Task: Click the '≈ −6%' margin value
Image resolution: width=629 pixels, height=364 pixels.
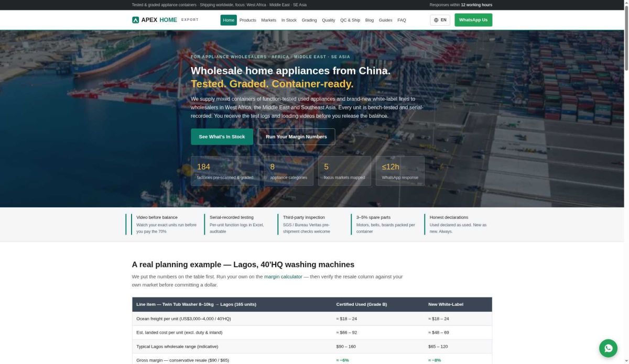Action: [342, 360]
